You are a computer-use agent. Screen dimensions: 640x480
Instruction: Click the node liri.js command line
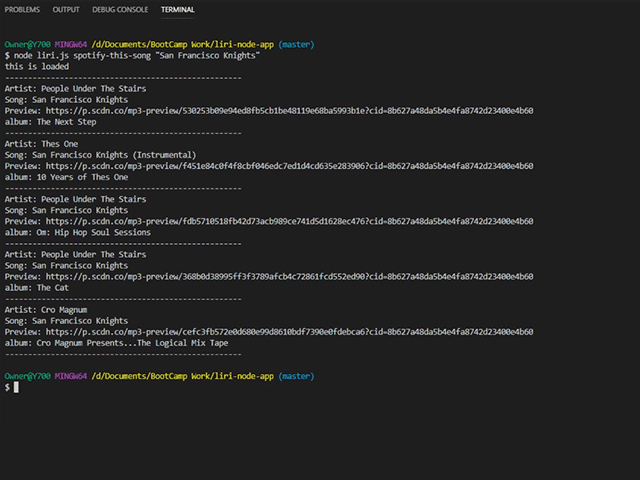click(136, 55)
